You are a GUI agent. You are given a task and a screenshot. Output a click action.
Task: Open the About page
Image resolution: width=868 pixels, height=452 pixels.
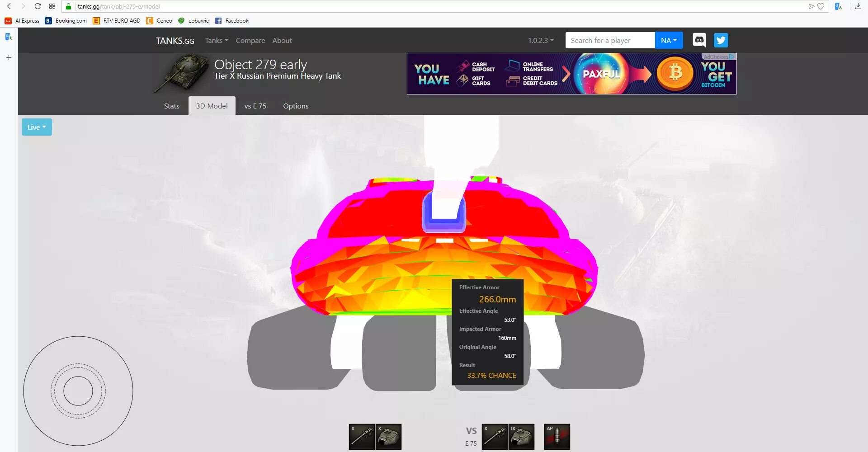coord(282,40)
